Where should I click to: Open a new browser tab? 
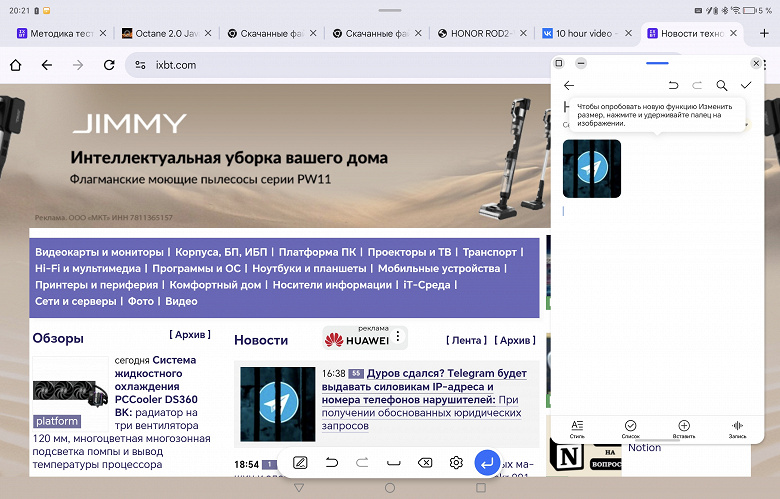pyautogui.click(x=764, y=33)
